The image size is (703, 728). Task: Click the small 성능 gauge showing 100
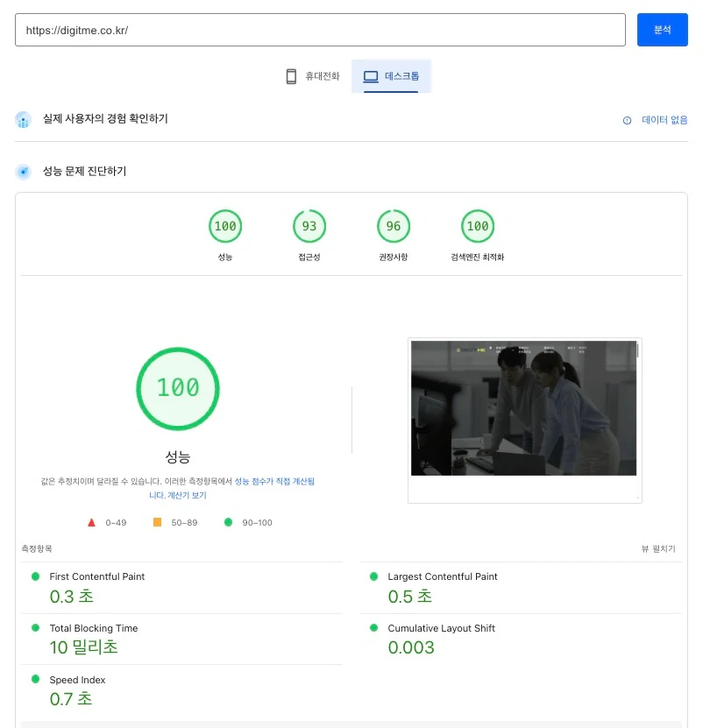(224, 225)
